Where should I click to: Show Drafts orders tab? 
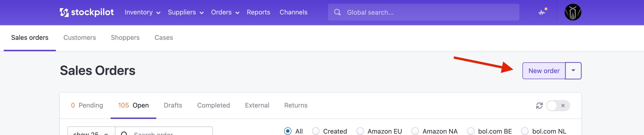coord(173,105)
